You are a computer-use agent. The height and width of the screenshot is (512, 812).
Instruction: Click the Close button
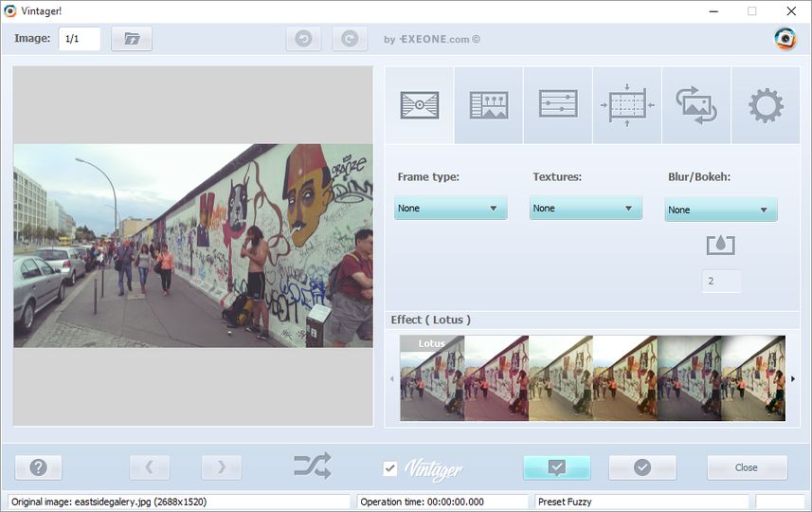[x=747, y=467]
